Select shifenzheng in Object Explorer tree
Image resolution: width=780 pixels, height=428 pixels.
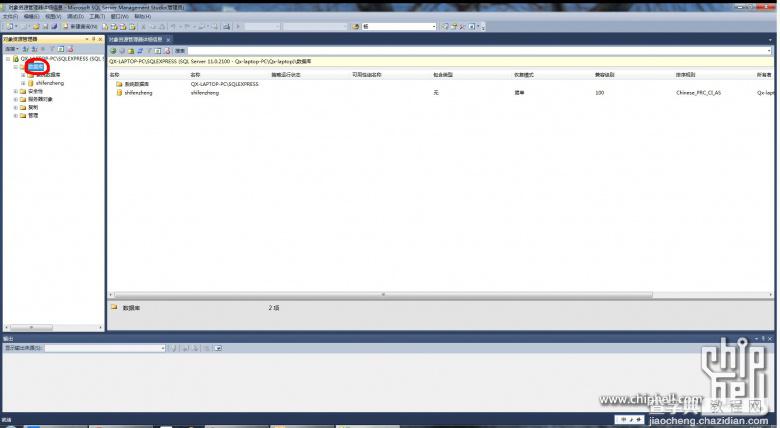[x=50, y=83]
